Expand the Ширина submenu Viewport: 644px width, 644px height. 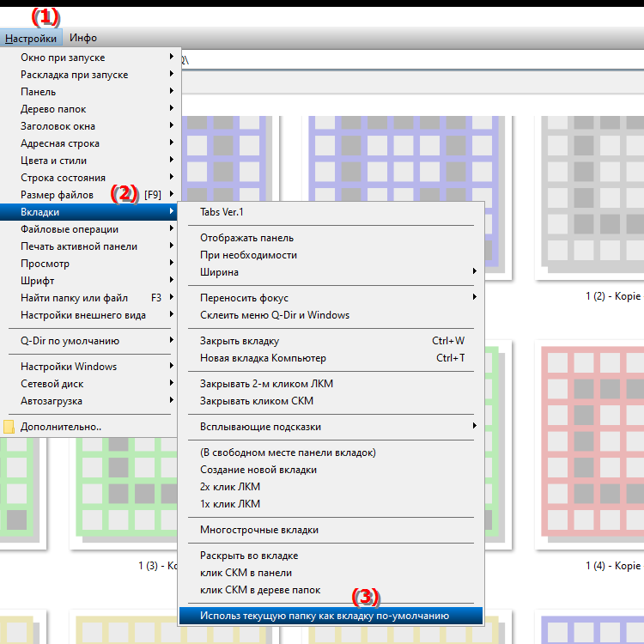click(x=331, y=273)
